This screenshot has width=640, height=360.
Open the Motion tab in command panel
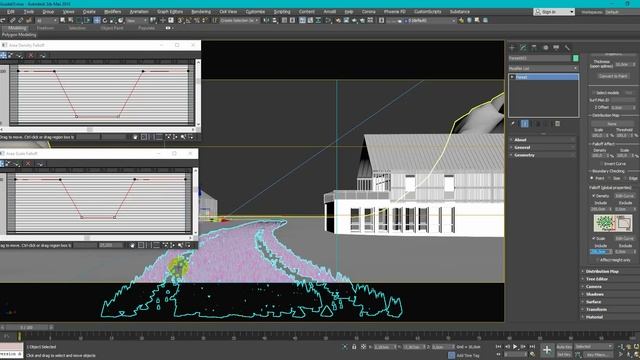click(x=545, y=48)
